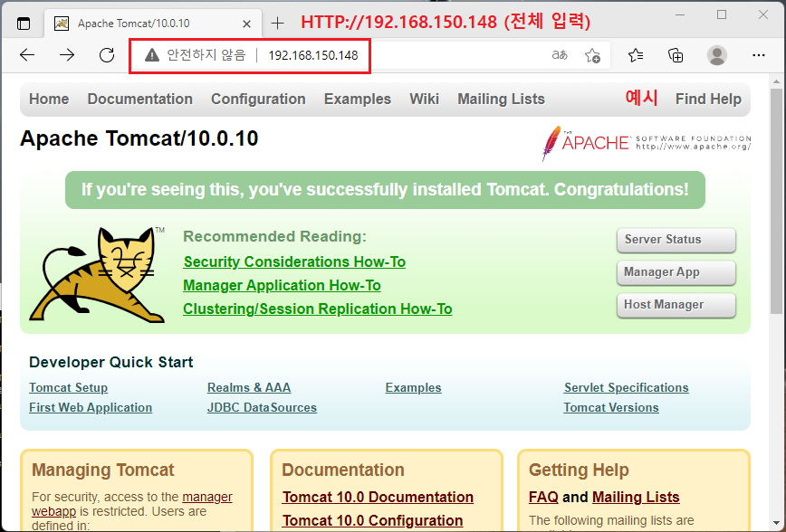Open the FAQ link
This screenshot has height=532, width=786.
click(x=543, y=497)
